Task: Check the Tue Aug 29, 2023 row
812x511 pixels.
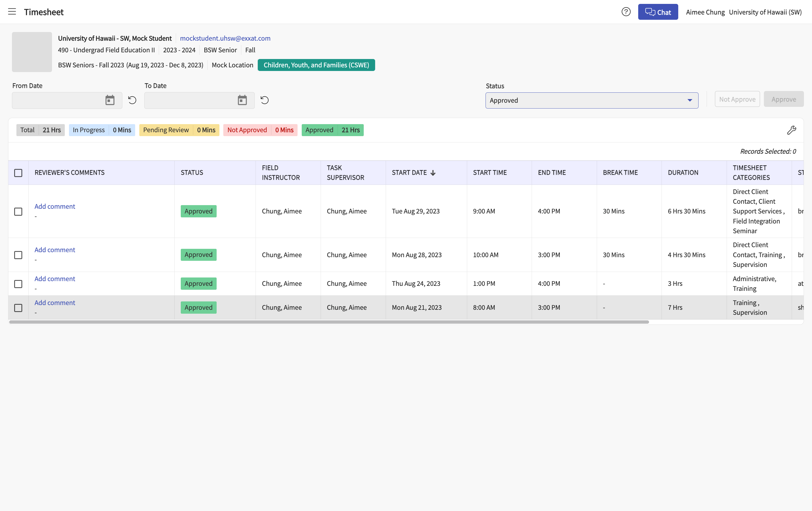Action: (x=18, y=212)
